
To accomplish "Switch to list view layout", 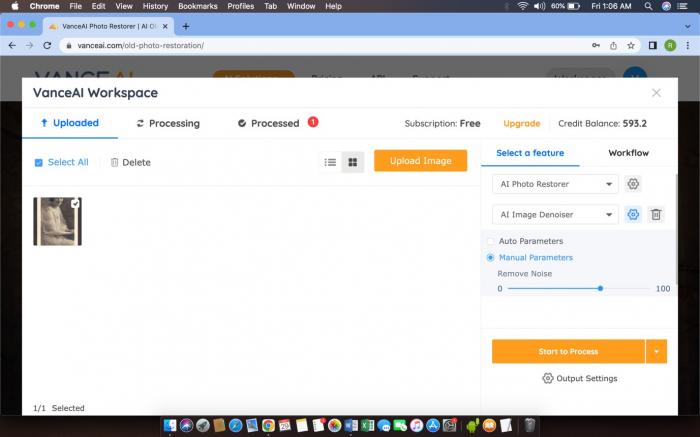I will coord(330,162).
